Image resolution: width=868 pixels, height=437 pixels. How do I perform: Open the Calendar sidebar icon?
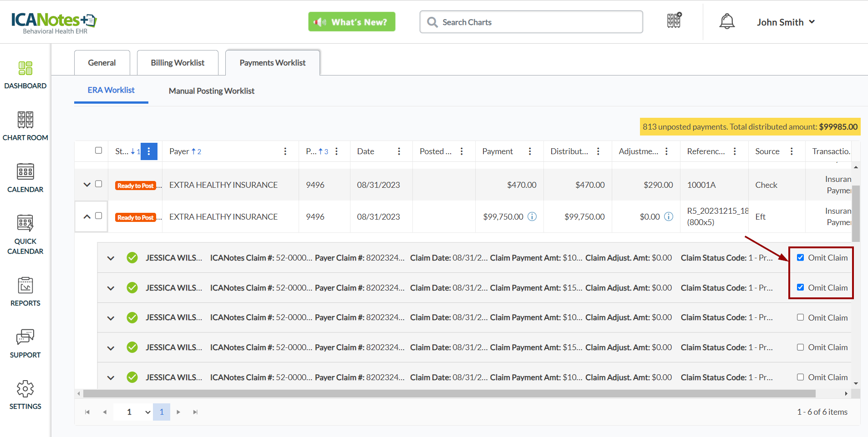(x=25, y=172)
